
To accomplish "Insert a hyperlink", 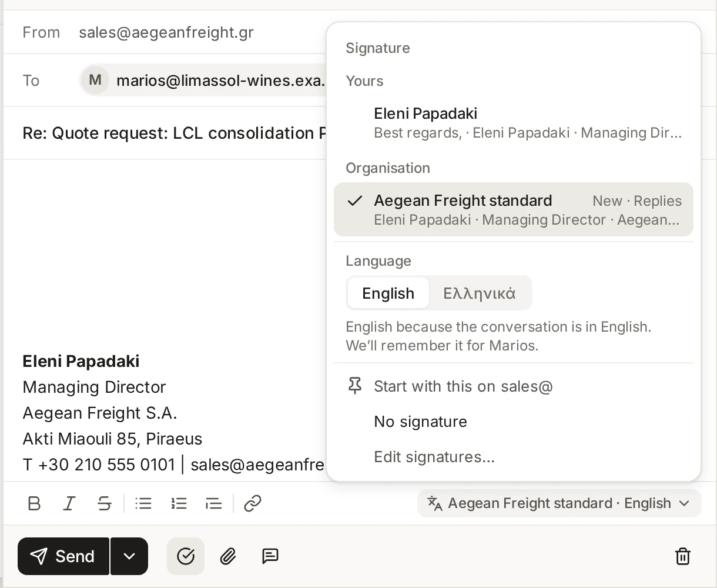I will pos(253,503).
